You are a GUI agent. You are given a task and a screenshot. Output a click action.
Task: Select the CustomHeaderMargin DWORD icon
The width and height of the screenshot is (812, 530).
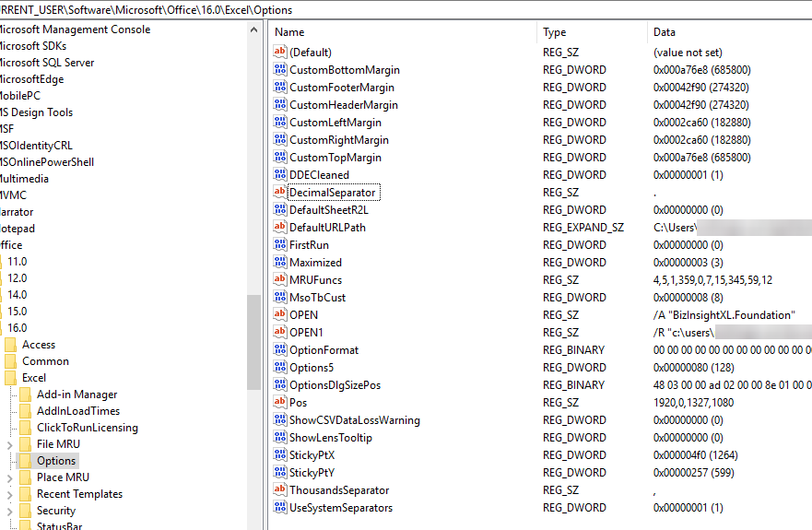280,104
